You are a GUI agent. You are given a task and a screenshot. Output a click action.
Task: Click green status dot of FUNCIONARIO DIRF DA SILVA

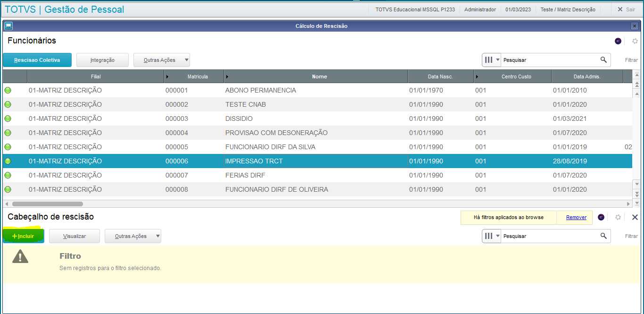pyautogui.click(x=8, y=147)
